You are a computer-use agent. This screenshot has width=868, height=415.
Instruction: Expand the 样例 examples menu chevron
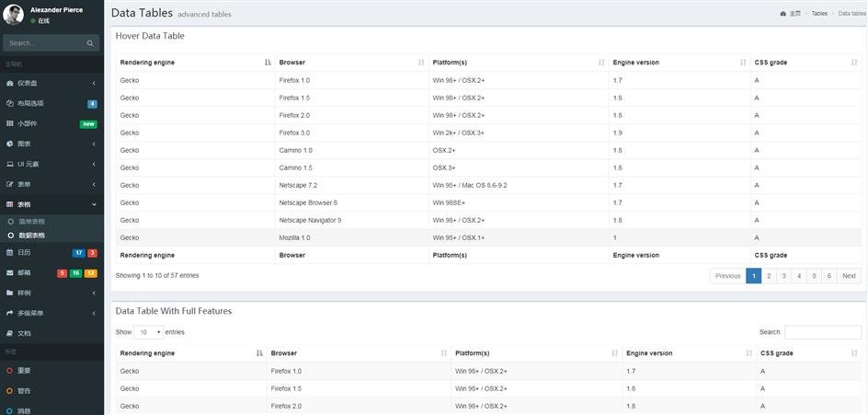coord(94,294)
